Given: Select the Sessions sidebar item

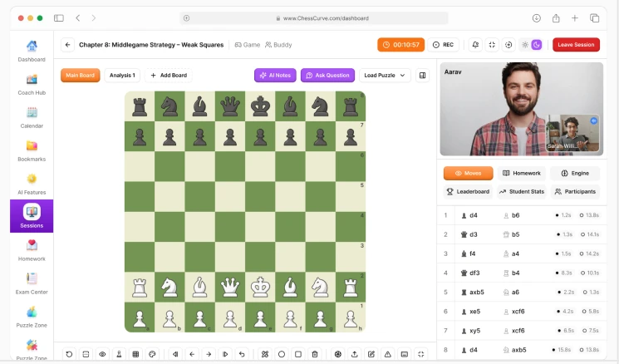Looking at the screenshot, I should (x=32, y=216).
